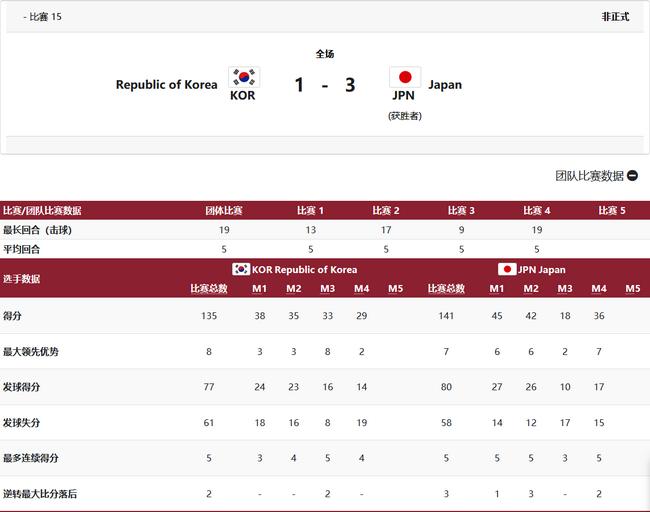Collapse the 团队比赛数据 section via minus icon
Image resolution: width=650 pixels, height=512 pixels.
coord(632,175)
